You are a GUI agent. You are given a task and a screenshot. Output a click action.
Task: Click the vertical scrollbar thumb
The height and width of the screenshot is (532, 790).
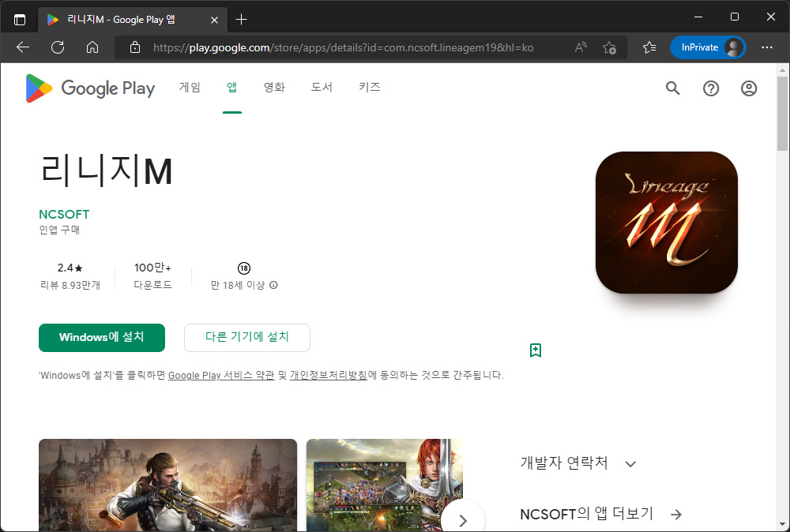tap(782, 113)
